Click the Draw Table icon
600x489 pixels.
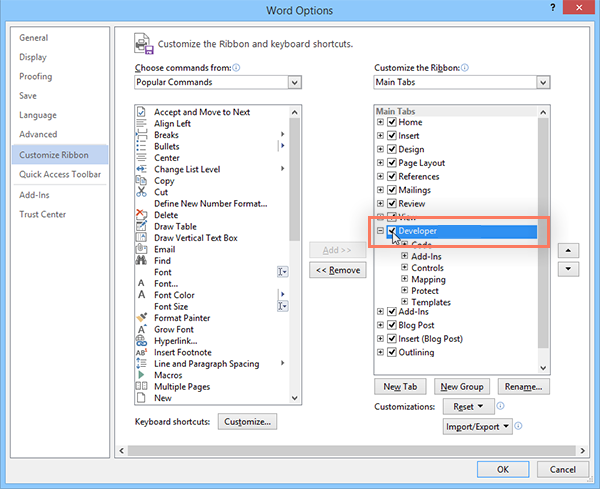(141, 226)
